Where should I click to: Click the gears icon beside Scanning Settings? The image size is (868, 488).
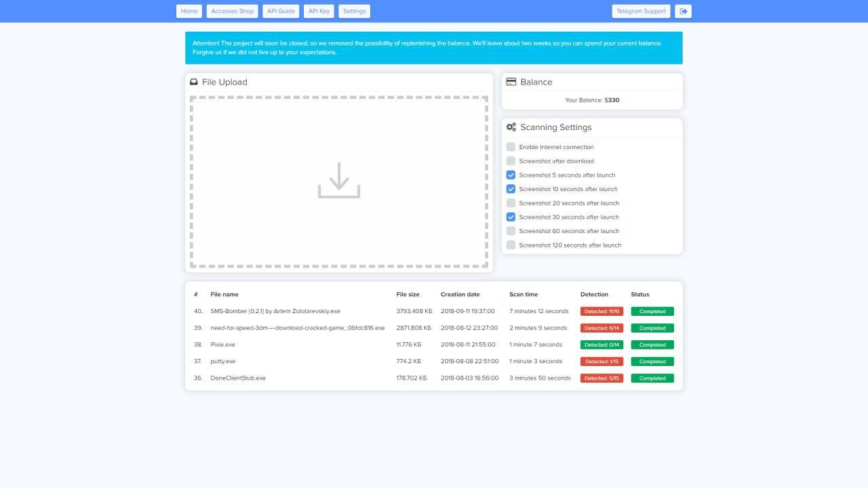(511, 127)
